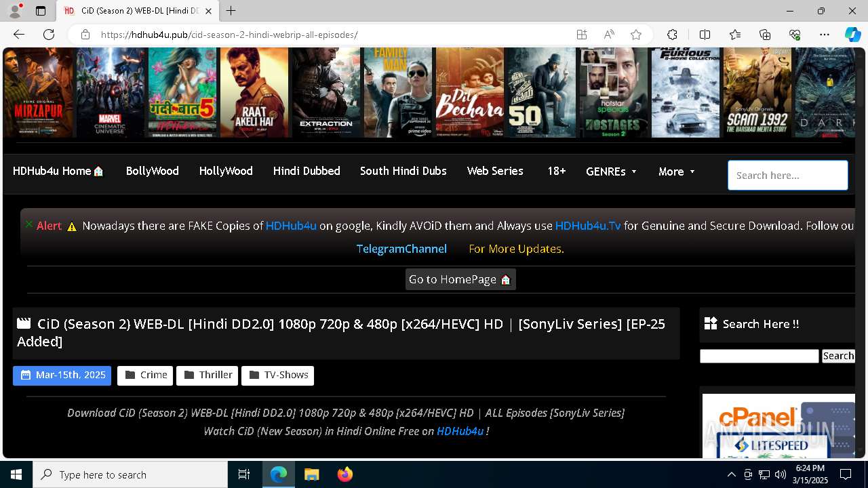Open the TelegramChannel link
868x488 pixels.
click(401, 249)
